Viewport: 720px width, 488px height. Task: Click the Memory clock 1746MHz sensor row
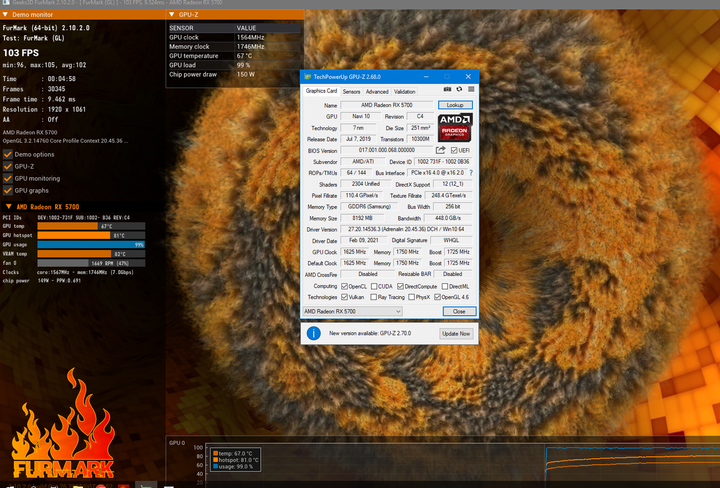point(235,46)
